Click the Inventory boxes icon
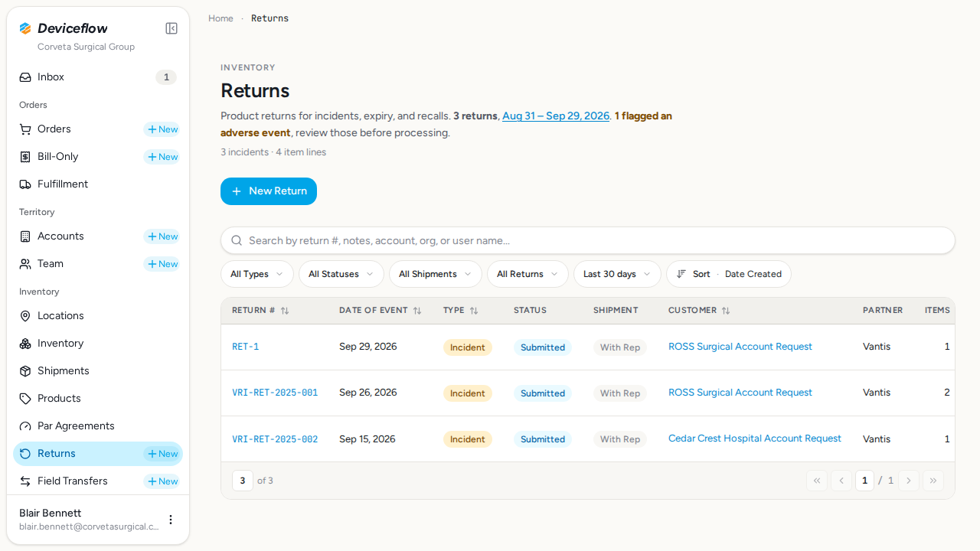 tap(25, 344)
